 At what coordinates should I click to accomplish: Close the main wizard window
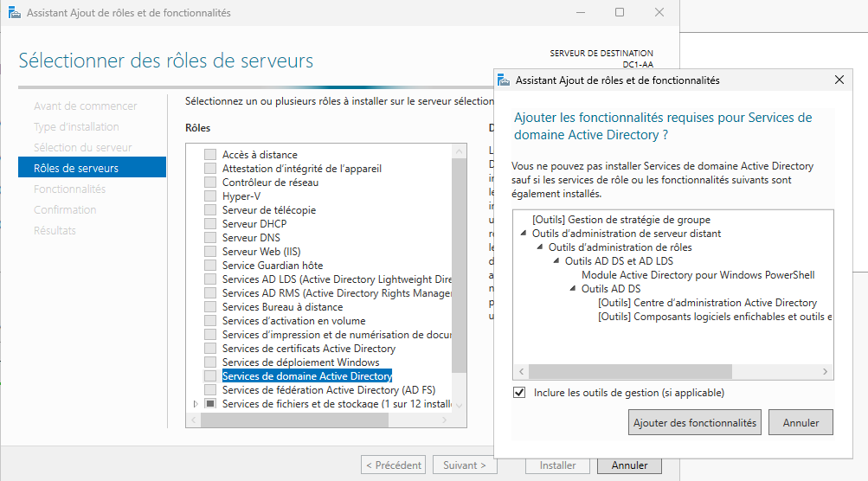659,12
